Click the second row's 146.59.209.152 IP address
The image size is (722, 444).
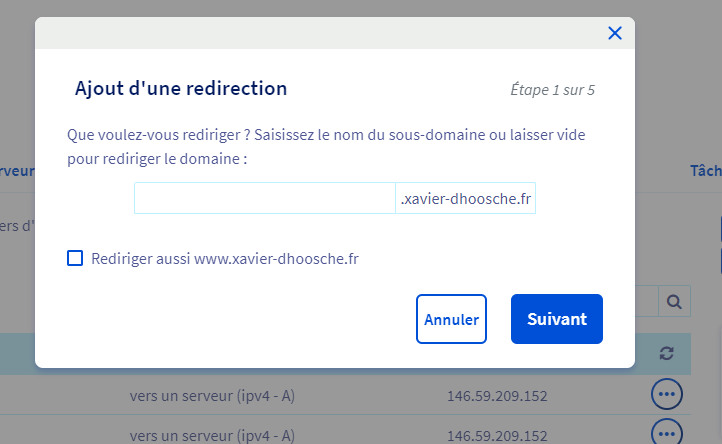[x=496, y=435]
